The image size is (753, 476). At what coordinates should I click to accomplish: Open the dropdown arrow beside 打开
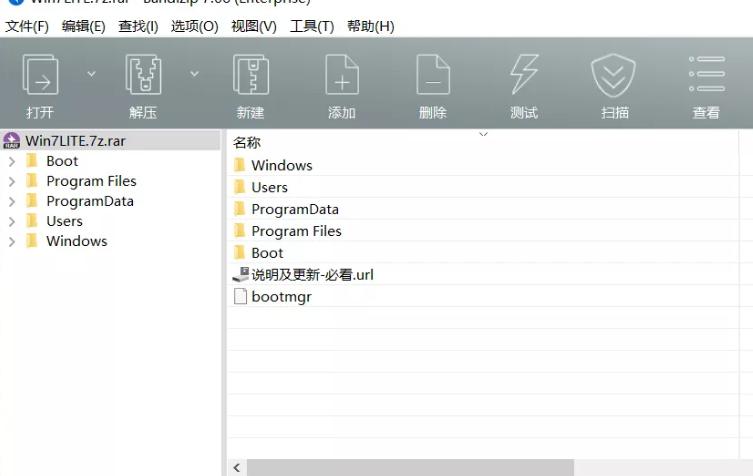tap(91, 73)
